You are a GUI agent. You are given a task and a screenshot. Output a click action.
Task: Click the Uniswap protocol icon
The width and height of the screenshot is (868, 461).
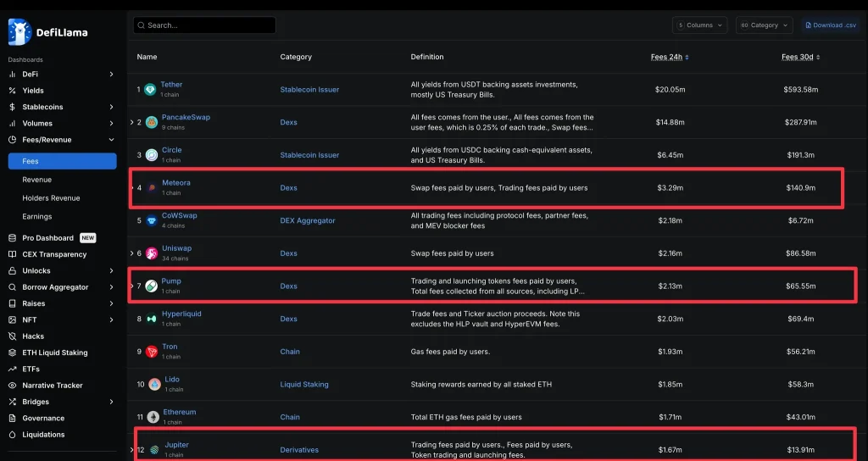[x=153, y=253]
